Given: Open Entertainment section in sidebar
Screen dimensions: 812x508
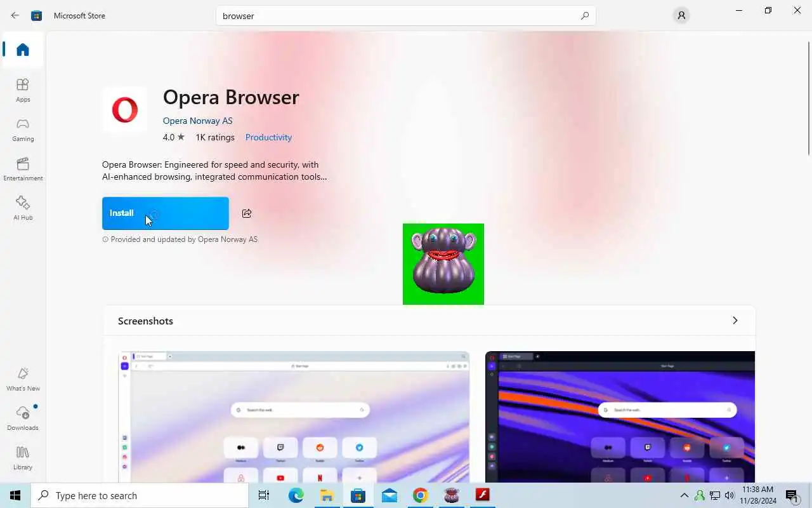Looking at the screenshot, I should coord(23,169).
